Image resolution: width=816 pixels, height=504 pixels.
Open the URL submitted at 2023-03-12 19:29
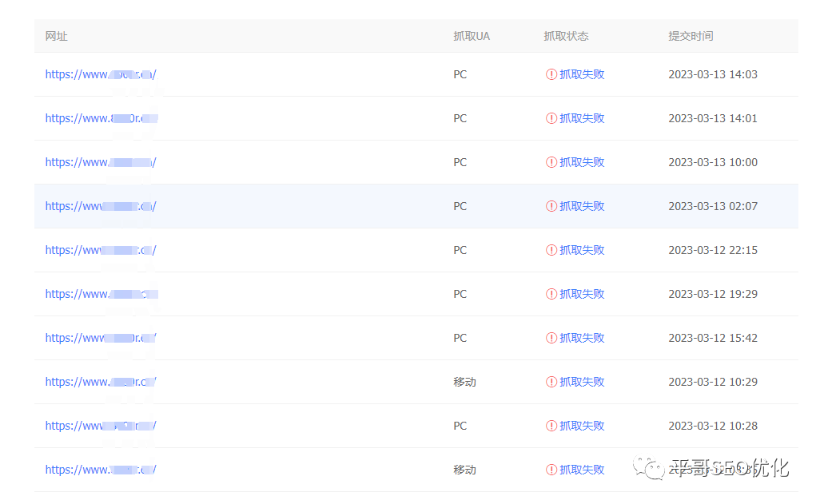point(101,294)
